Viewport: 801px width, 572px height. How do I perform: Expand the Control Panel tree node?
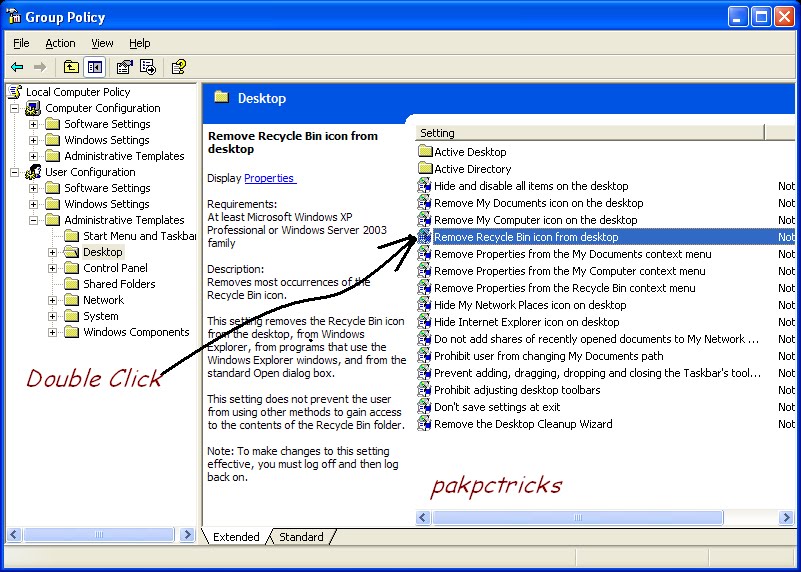click(x=53, y=268)
